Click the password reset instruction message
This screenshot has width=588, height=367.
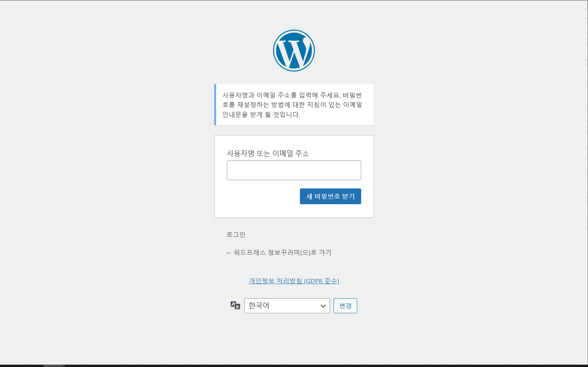294,105
